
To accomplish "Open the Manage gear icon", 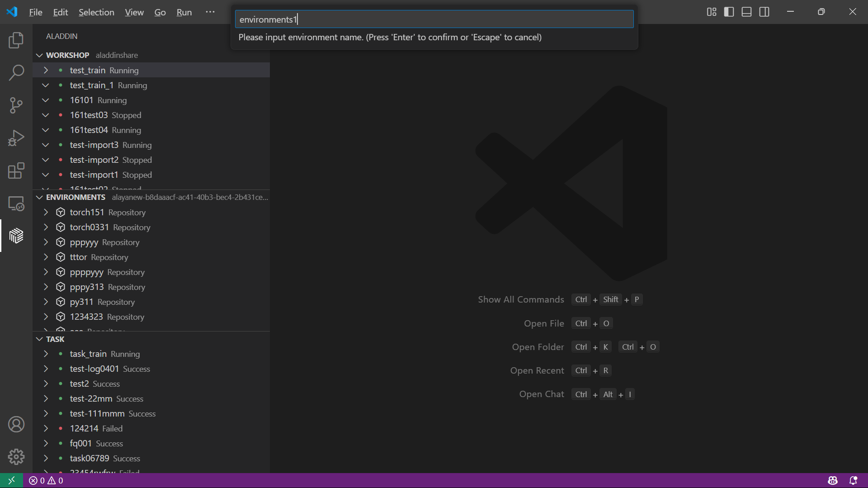I will (16, 457).
